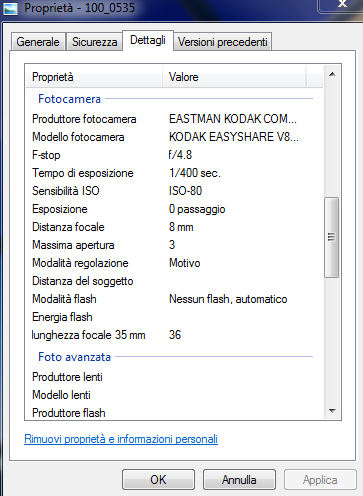
Task: Open the Generale tab
Action: point(38,42)
